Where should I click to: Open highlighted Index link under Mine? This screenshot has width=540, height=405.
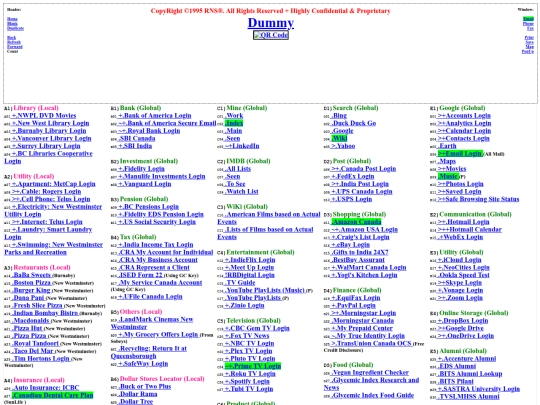(234, 123)
